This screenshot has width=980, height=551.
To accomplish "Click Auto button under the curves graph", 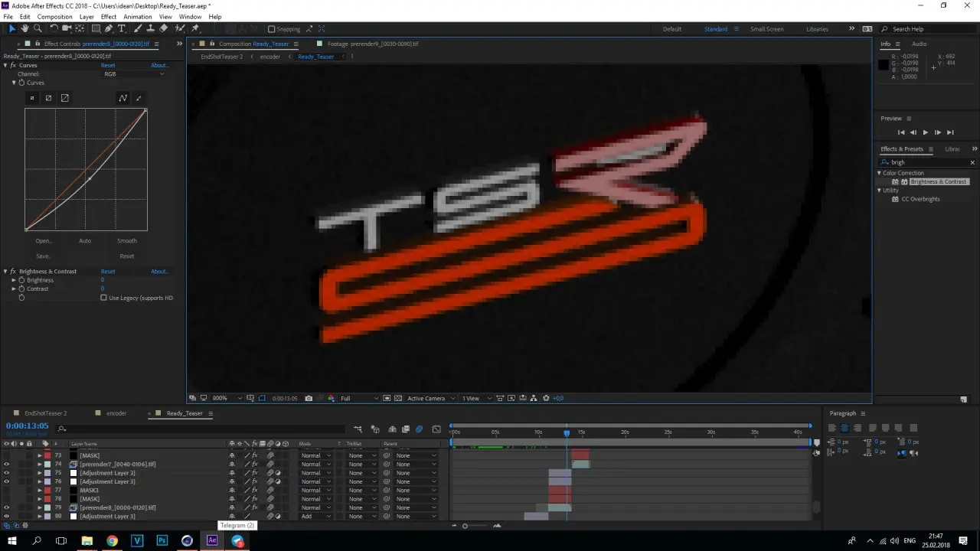I will (85, 241).
